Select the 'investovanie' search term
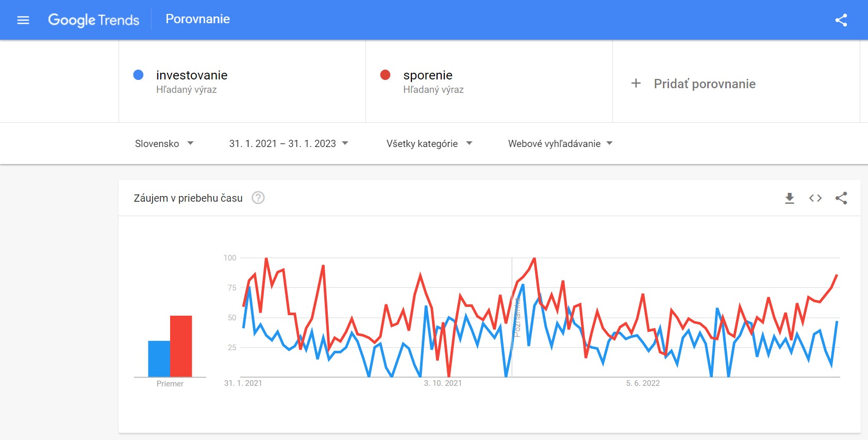The width and height of the screenshot is (868, 440). (192, 75)
